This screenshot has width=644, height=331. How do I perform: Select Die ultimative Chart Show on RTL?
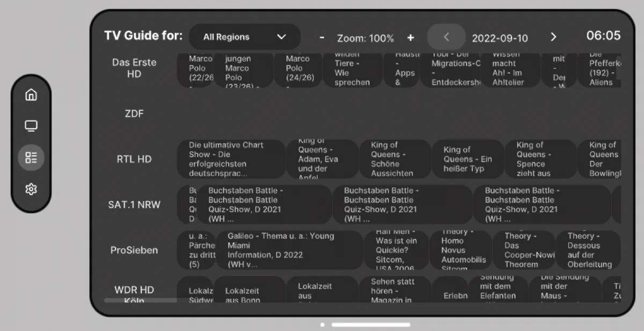click(231, 159)
